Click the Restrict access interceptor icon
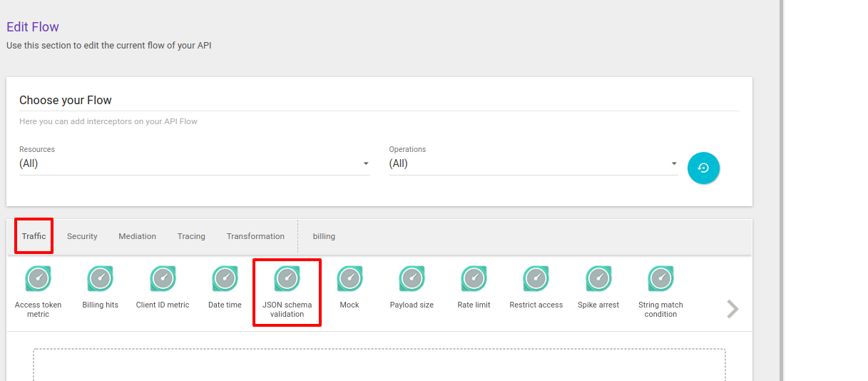 [536, 279]
